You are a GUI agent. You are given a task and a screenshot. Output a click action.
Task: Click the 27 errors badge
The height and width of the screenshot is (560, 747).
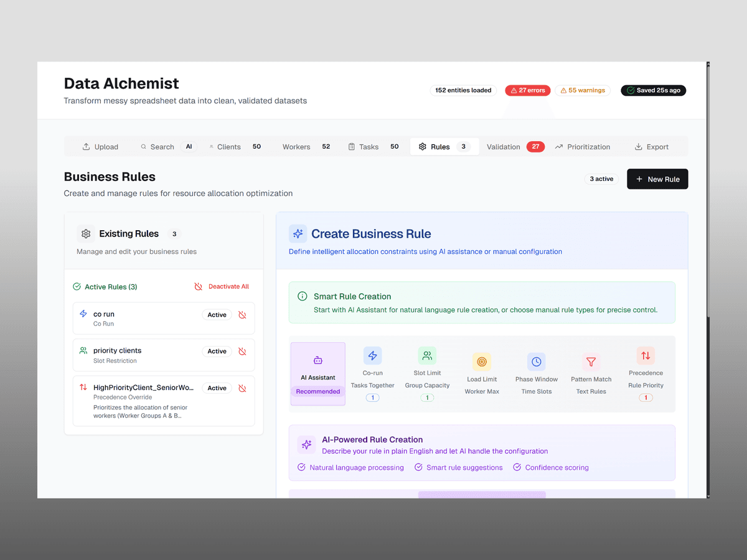[x=528, y=90]
